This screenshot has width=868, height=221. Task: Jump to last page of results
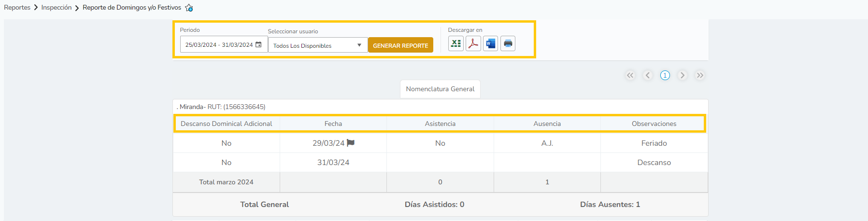point(699,75)
